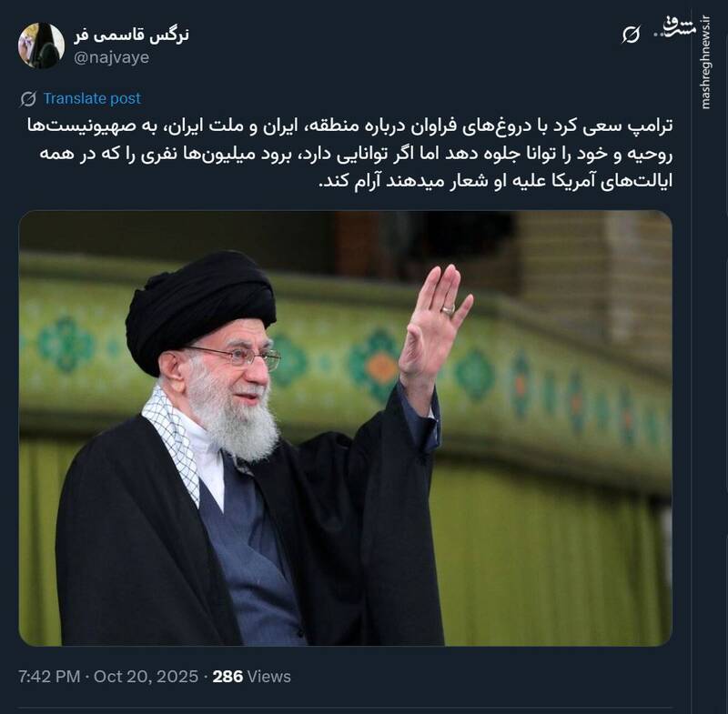Screen dimensions: 728x714
Task: Open display name نرگس قاسمی فر
Action: (x=131, y=35)
